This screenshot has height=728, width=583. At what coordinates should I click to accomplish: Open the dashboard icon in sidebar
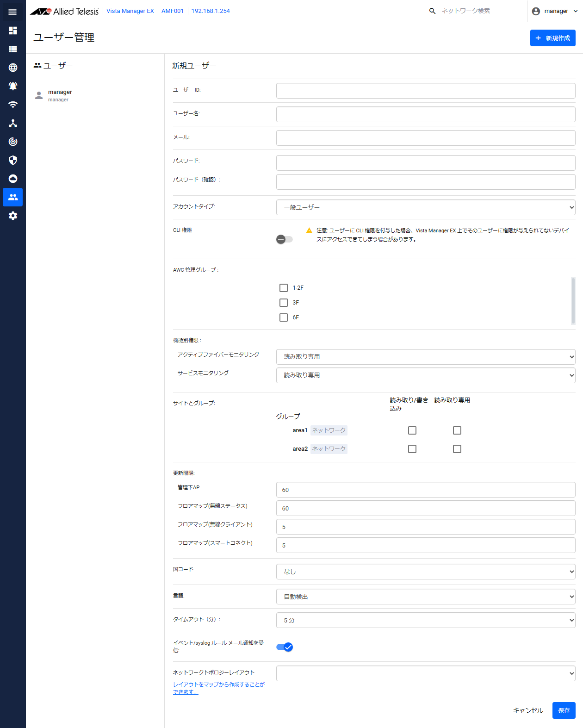(13, 31)
